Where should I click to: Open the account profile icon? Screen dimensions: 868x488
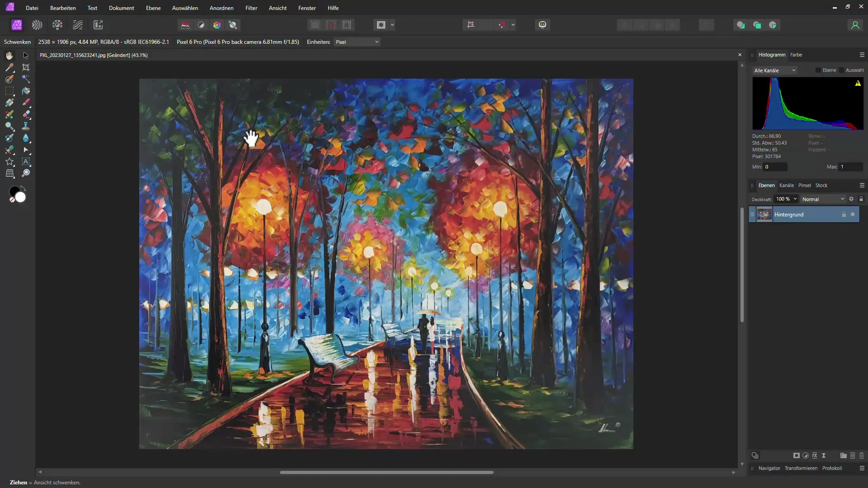(855, 25)
